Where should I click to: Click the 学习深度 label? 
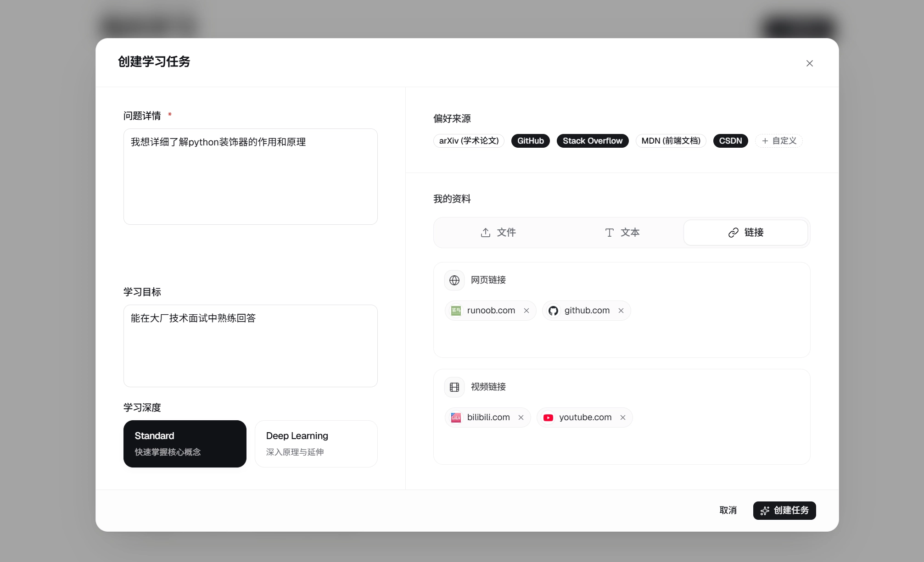tap(142, 407)
